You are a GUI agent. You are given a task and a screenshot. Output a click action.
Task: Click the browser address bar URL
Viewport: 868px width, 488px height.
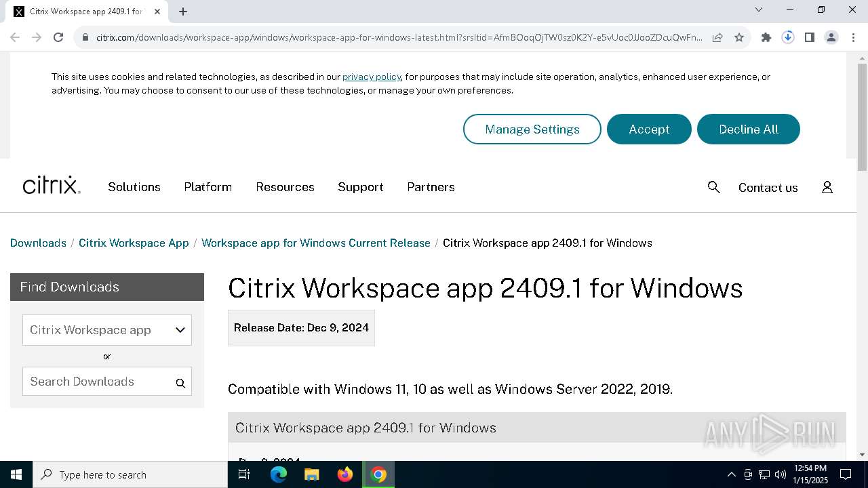[x=399, y=37]
